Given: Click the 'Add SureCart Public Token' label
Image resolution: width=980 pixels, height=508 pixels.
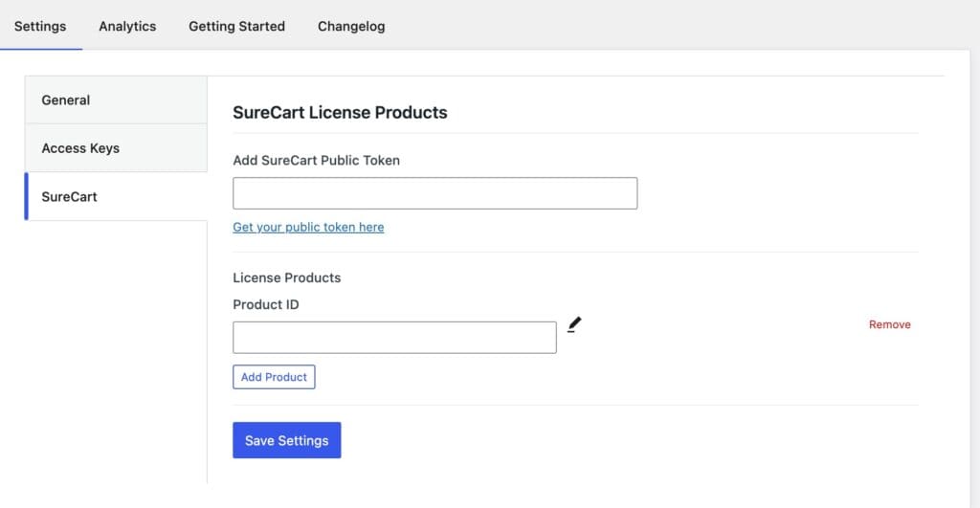Looking at the screenshot, I should (x=316, y=161).
